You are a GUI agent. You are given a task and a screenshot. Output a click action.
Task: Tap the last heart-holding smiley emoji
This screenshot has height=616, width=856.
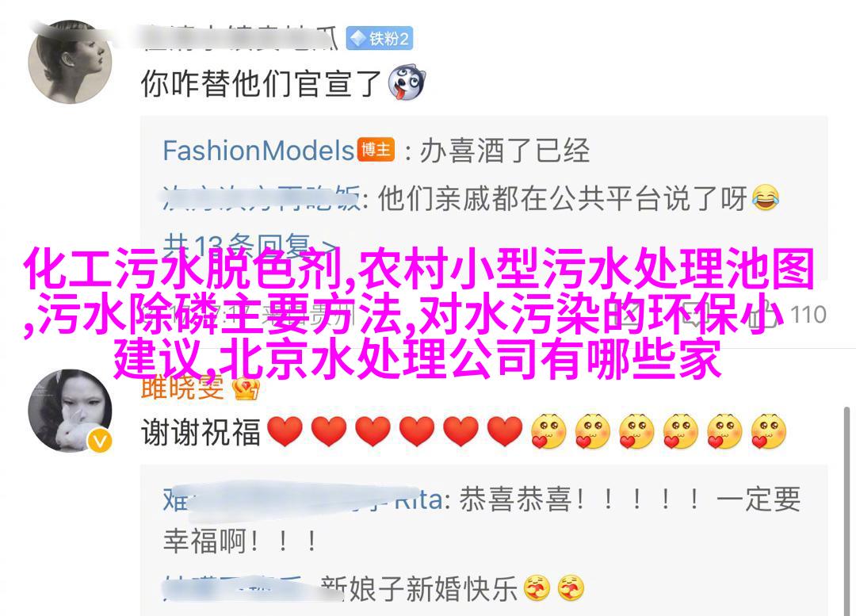768,431
